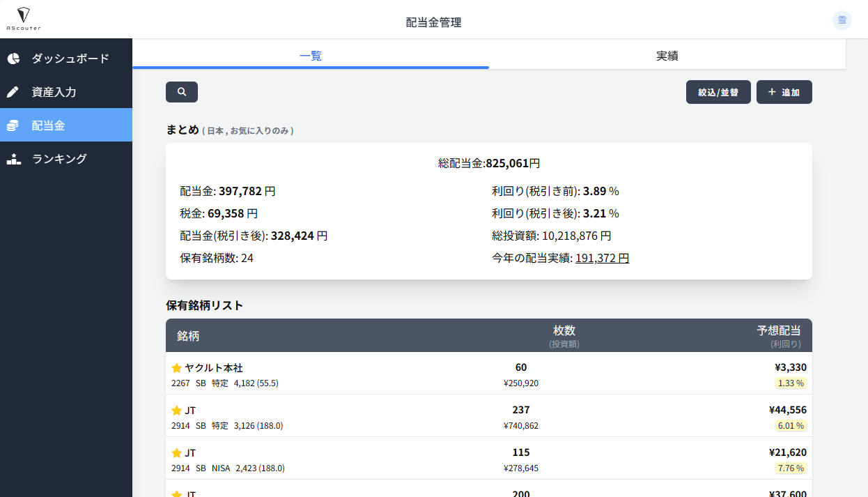Click share count 237 for JT
This screenshot has height=497, width=868.
[521, 410]
